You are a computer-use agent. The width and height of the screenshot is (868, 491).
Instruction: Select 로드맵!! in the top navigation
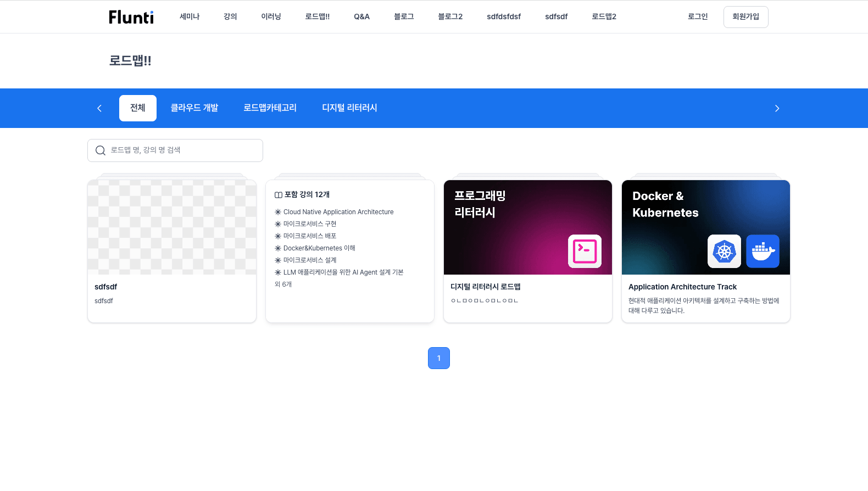318,16
